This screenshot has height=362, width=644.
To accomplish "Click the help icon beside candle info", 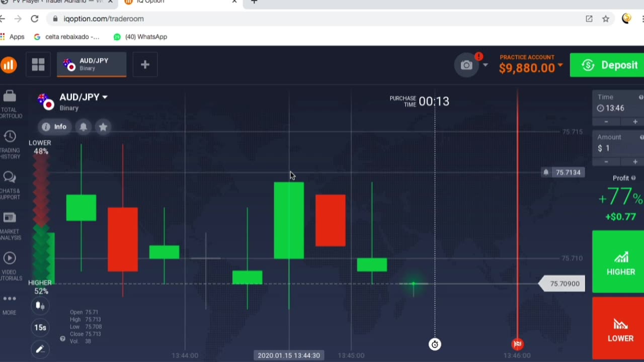I will tap(62, 338).
